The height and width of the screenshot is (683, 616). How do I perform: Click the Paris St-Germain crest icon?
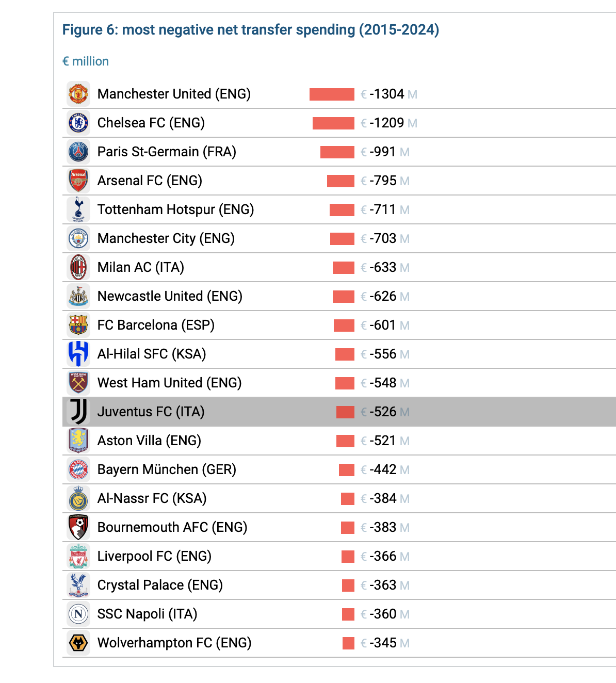tap(78, 152)
